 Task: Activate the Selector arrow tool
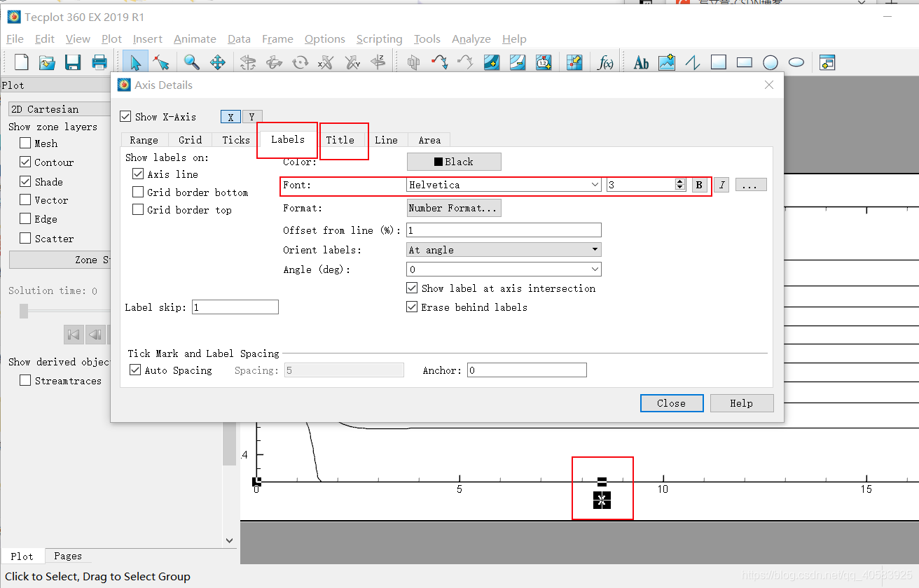click(x=135, y=62)
